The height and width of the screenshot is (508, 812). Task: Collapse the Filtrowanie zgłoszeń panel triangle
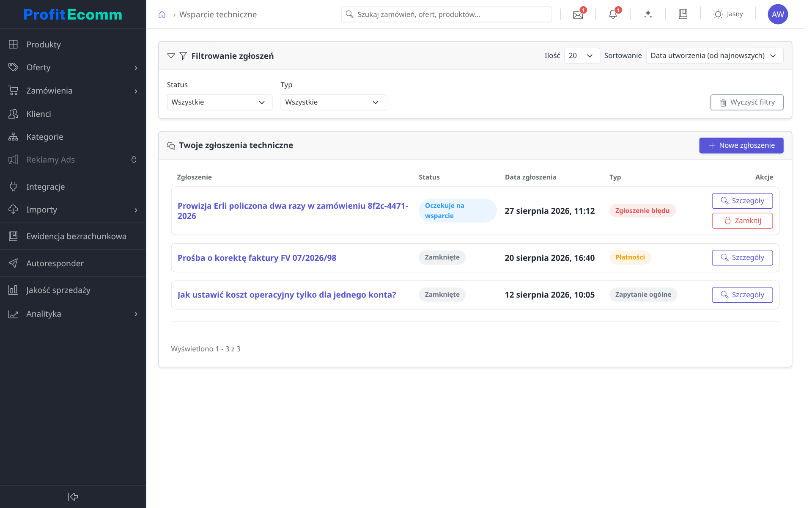pos(171,56)
